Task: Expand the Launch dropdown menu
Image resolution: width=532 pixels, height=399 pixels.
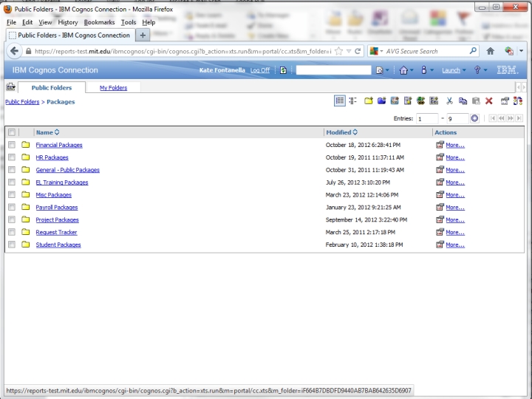Action: pyautogui.click(x=454, y=70)
